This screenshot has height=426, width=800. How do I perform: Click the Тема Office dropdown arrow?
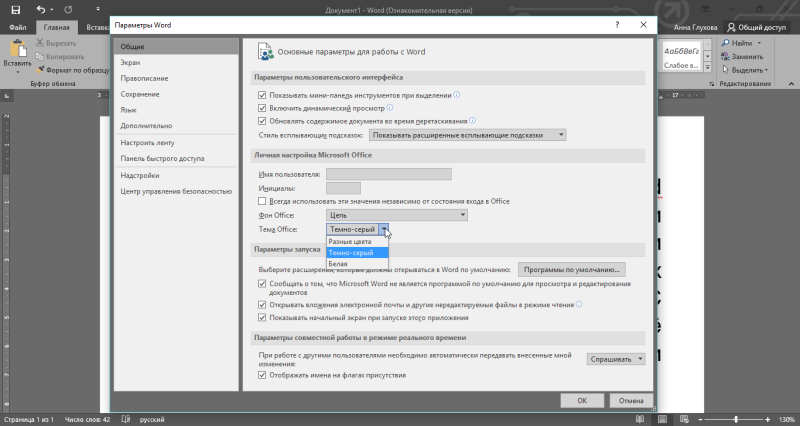(384, 229)
